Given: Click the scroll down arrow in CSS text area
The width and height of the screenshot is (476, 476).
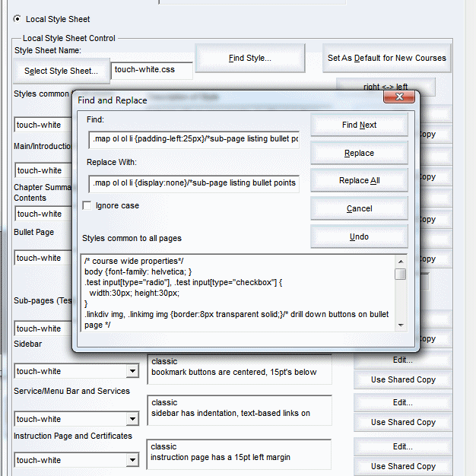Looking at the screenshot, I should [401, 325].
